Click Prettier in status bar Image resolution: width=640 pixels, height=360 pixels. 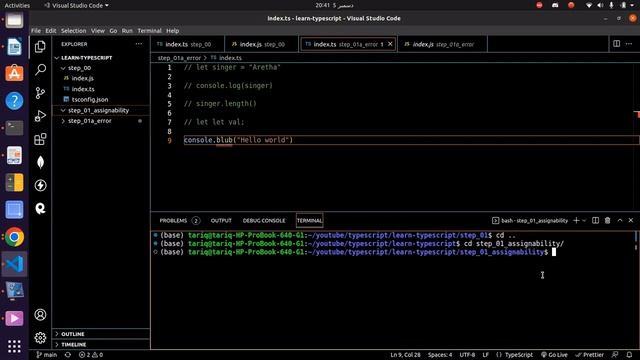(589, 355)
